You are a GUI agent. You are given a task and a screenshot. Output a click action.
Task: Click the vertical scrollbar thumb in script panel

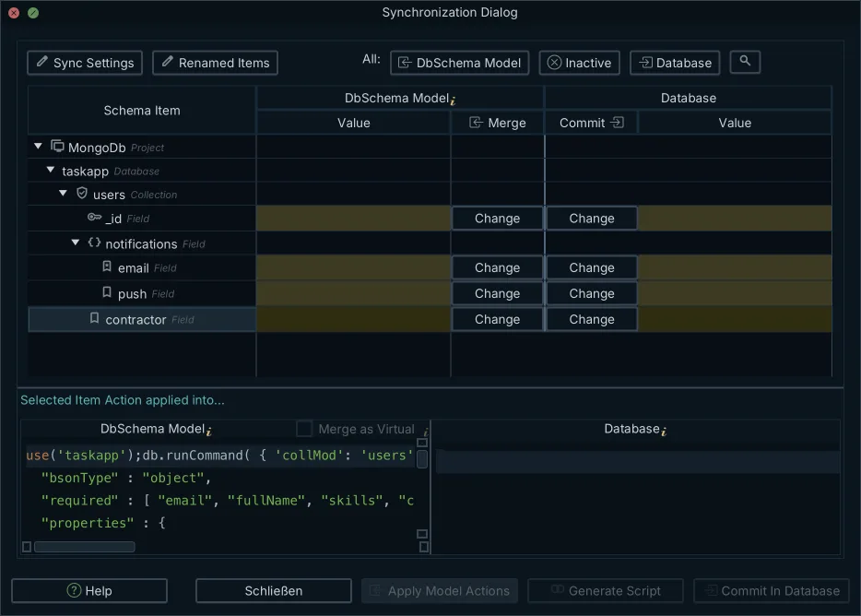point(422,459)
